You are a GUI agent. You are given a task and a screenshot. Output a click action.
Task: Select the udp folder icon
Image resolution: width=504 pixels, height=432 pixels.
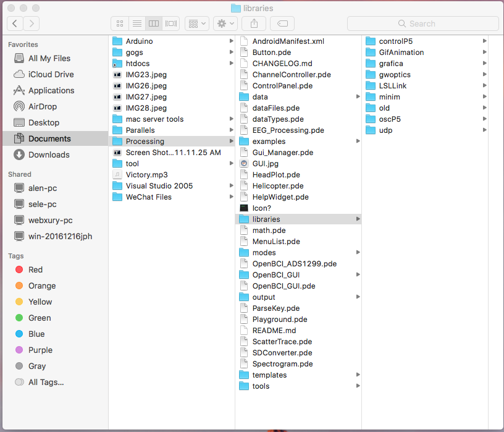tap(371, 130)
